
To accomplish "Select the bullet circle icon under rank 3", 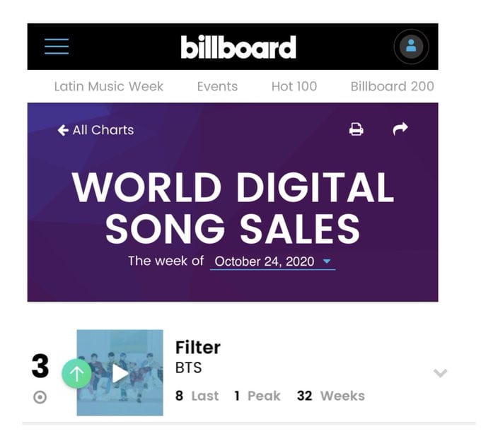I will point(40,397).
